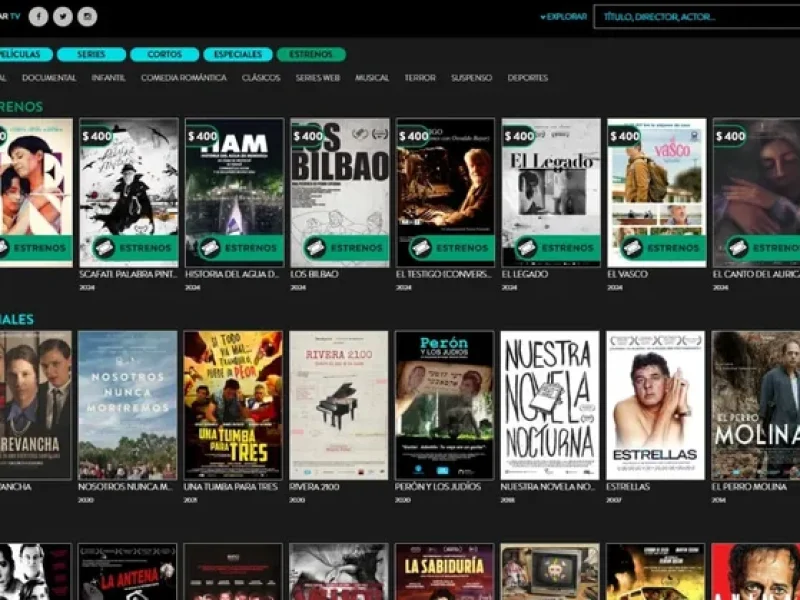Open the Los Bilbao poster
This screenshot has width=800, height=600.
point(340,192)
